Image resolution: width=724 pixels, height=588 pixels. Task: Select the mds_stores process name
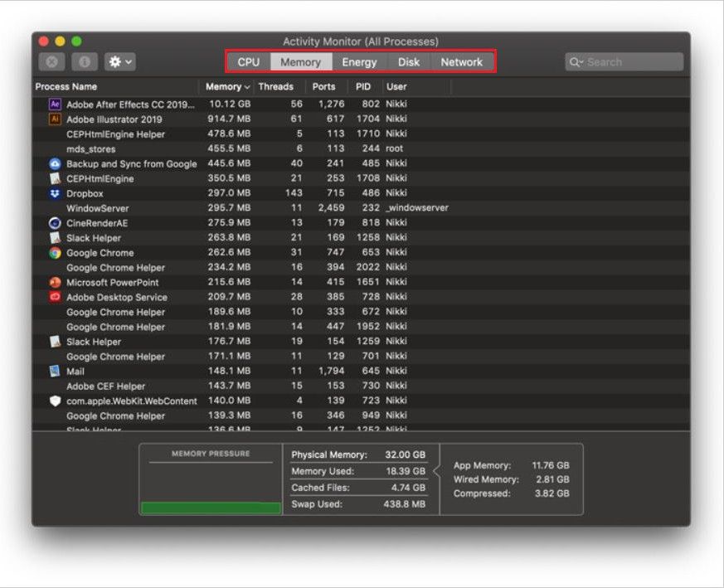coord(91,149)
